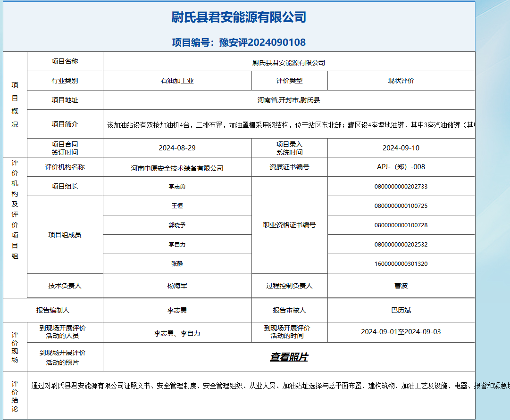Viewport: 510px width, 420px height.
Task: Click the vertical 评价机构及评价项目组 section header
Action: click(15, 209)
